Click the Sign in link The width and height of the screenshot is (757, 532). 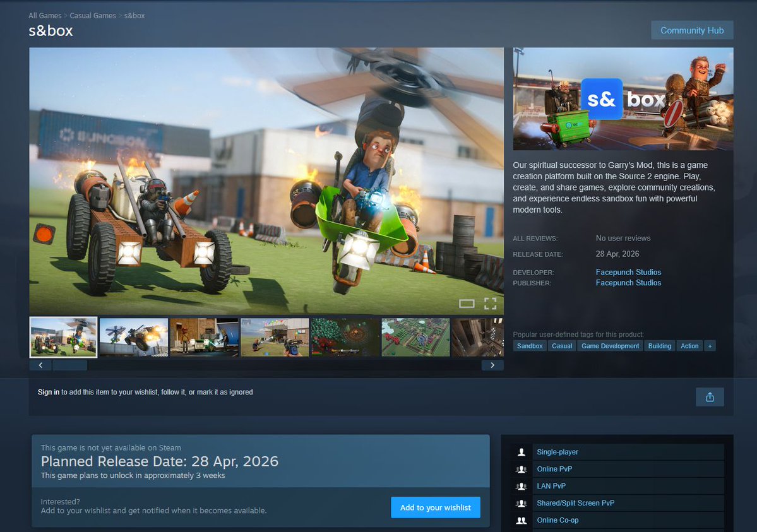pos(48,392)
